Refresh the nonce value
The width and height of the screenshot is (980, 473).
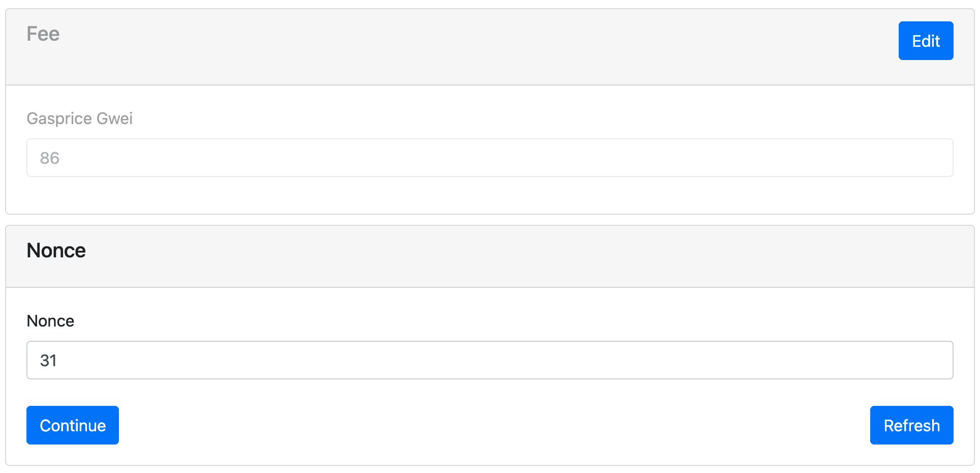point(911,425)
